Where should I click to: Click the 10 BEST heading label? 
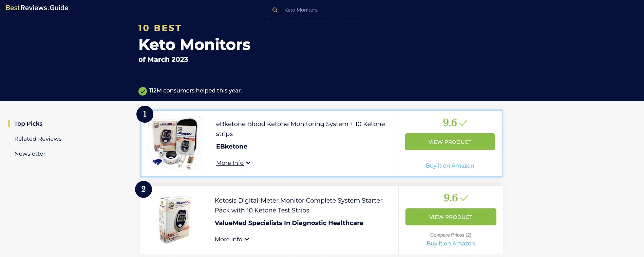click(160, 28)
